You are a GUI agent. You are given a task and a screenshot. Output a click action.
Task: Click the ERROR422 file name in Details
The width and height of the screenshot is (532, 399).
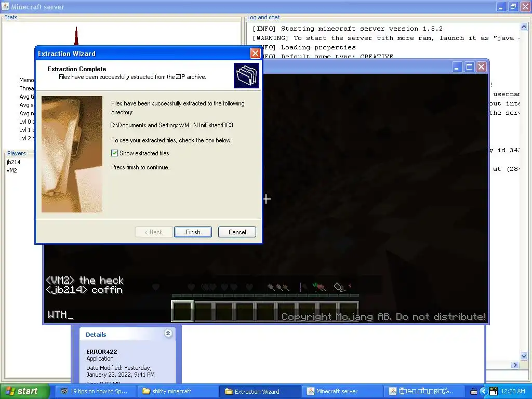point(101,352)
